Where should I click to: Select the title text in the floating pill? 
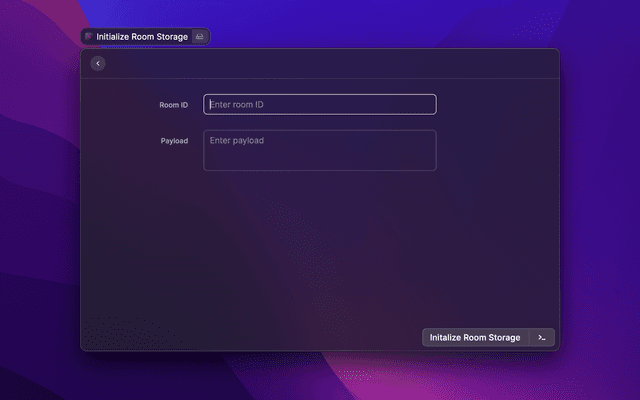[142, 36]
